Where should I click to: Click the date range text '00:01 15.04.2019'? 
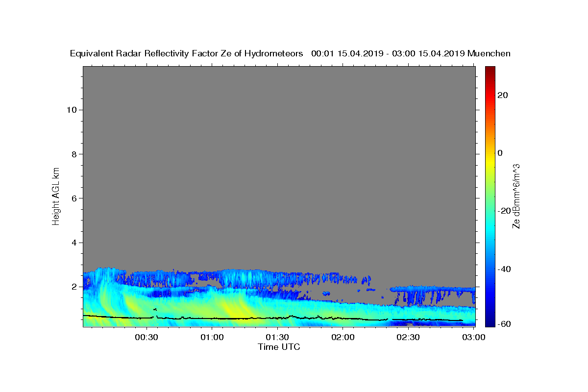coord(346,54)
